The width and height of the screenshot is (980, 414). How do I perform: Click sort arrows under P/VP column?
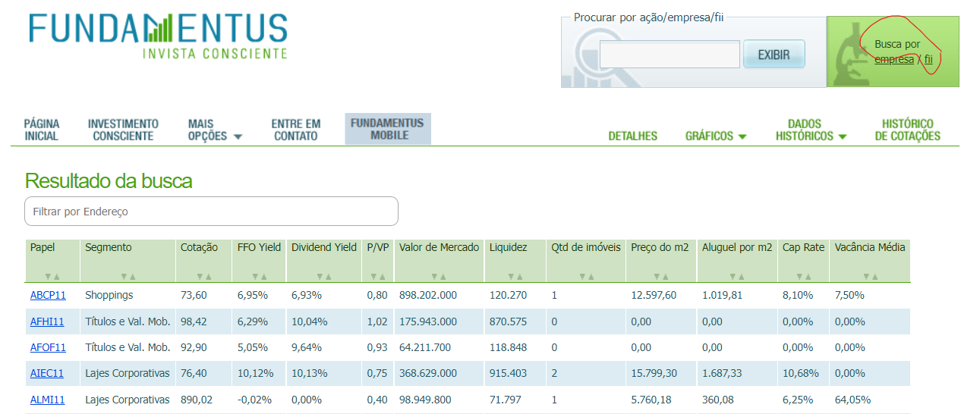pos(377,277)
